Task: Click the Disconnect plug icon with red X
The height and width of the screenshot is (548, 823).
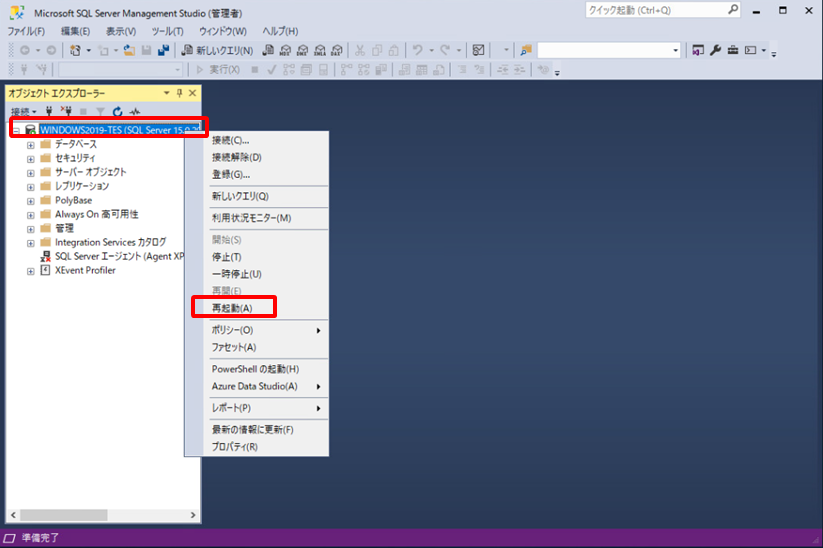Action: (66, 111)
